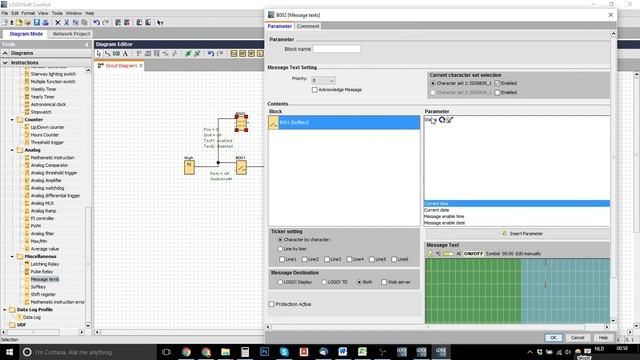Screen dimensions: 640x360
Task: Show hidden icons in system tray
Action: pos(530,352)
